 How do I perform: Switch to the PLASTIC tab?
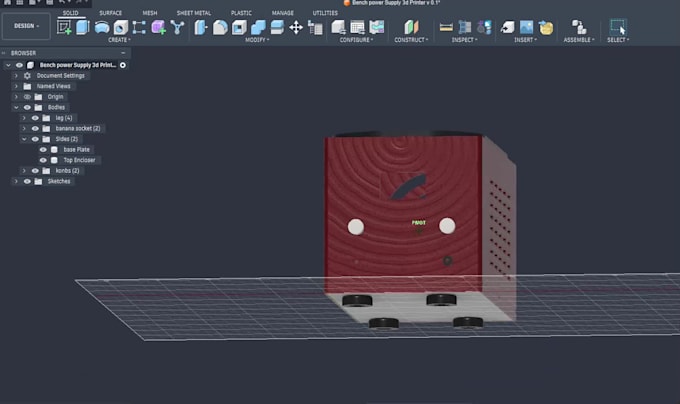241,13
